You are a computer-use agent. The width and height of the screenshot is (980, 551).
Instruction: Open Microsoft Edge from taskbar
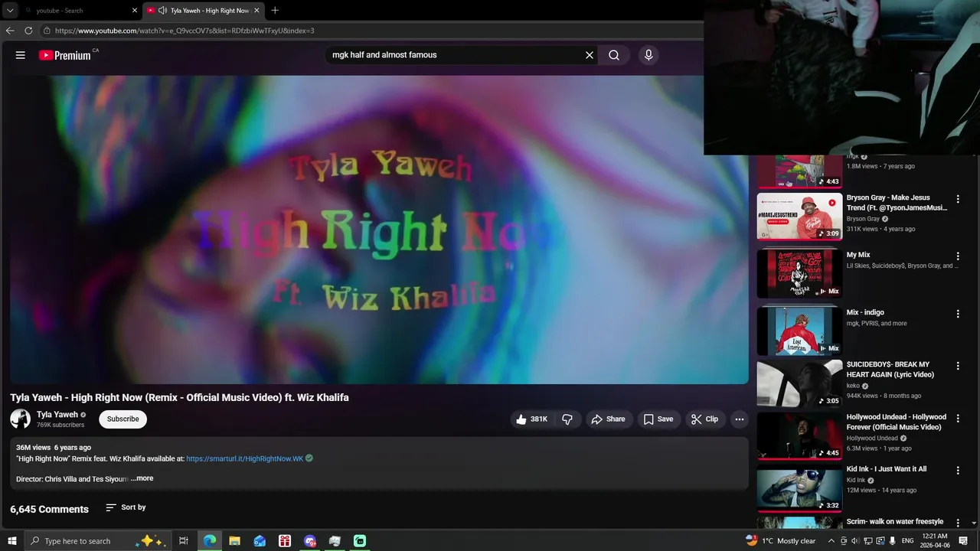point(210,541)
